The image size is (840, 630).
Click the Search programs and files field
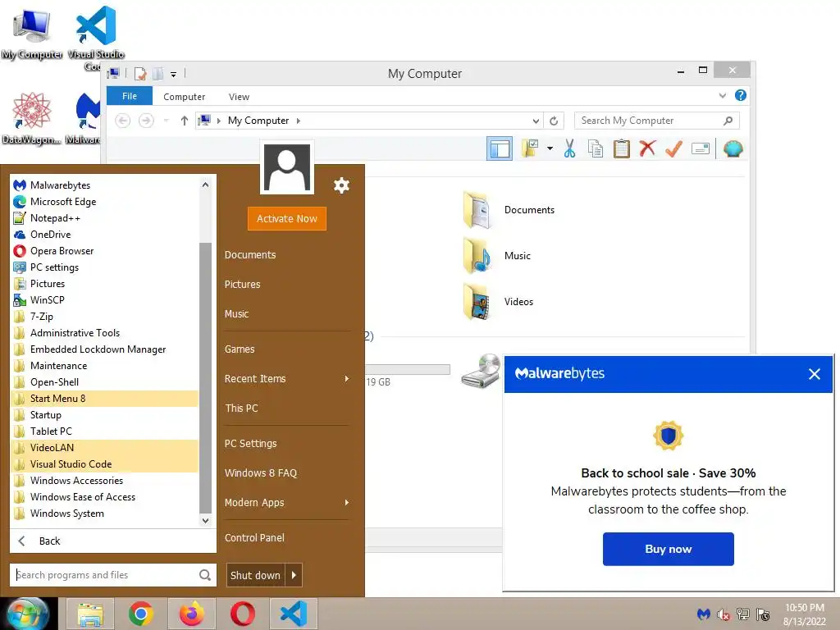click(113, 575)
